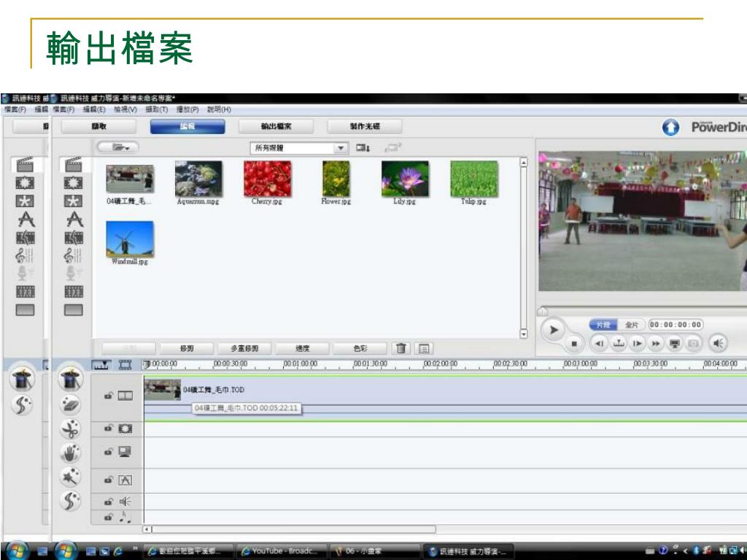This screenshot has width=747, height=560.
Task: Open the YouTube taskbar window
Action: tap(281, 551)
